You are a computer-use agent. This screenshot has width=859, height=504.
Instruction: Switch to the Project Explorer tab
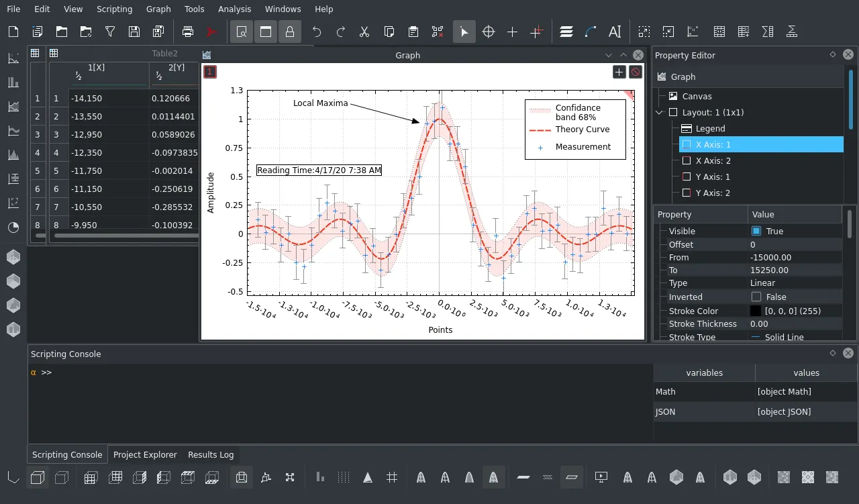point(145,454)
